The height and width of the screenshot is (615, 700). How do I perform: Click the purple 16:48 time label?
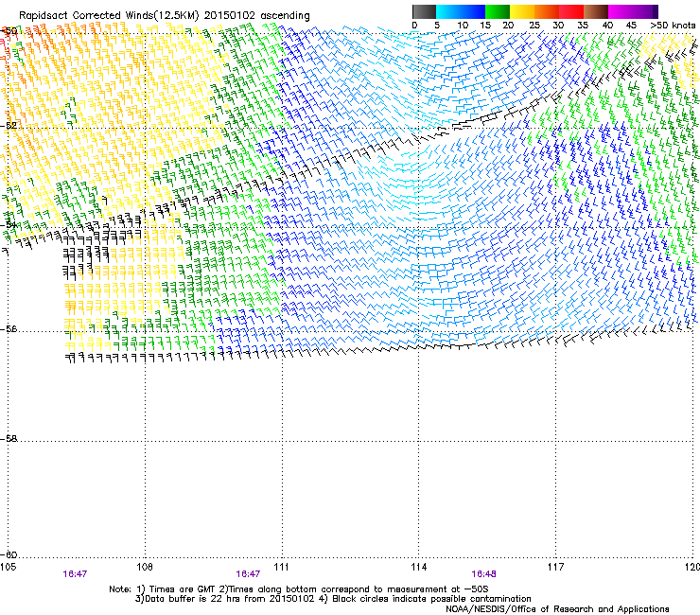483,574
